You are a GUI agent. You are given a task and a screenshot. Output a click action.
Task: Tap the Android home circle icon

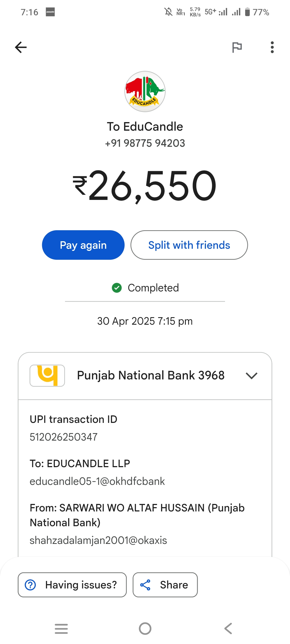click(x=145, y=628)
